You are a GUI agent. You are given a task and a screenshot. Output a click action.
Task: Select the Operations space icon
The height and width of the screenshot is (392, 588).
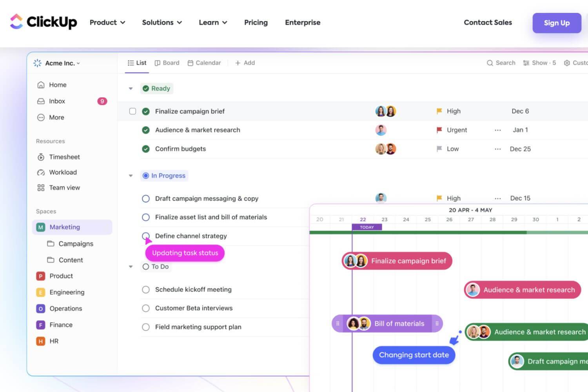point(40,309)
